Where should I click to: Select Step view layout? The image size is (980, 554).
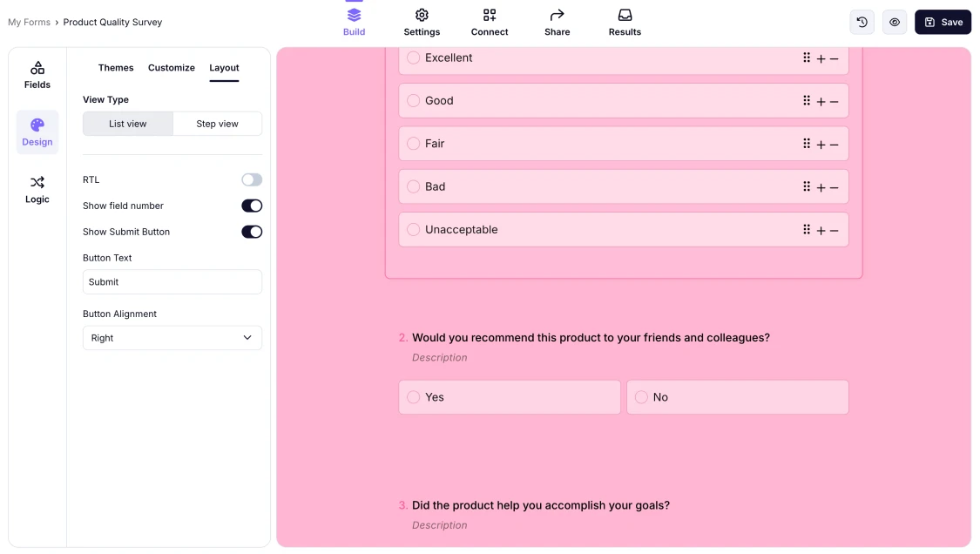click(217, 124)
